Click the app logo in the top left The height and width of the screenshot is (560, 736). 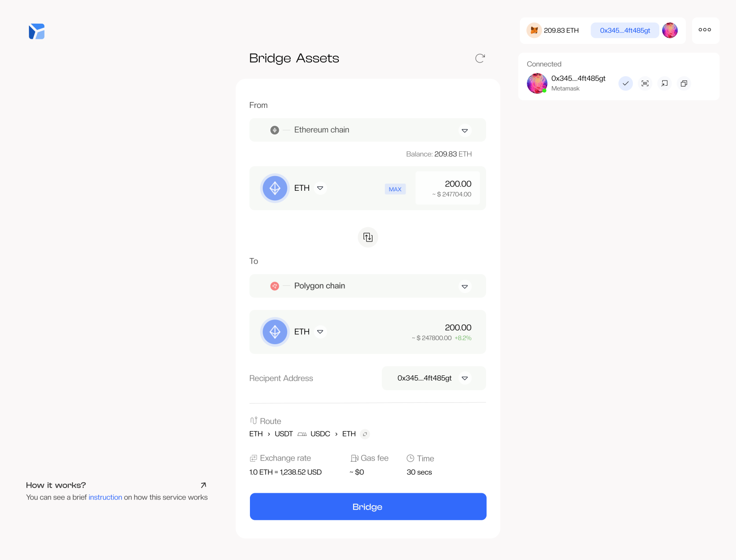36,31
